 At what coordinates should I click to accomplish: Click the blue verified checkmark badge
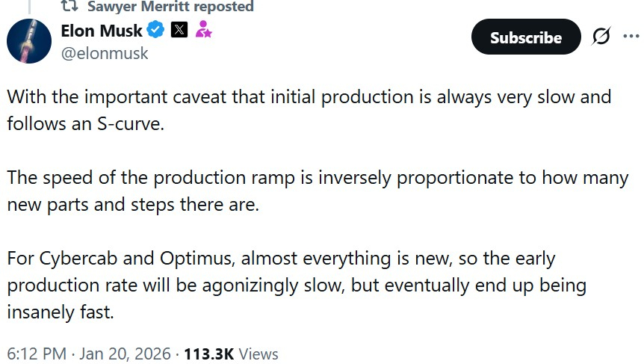point(155,31)
